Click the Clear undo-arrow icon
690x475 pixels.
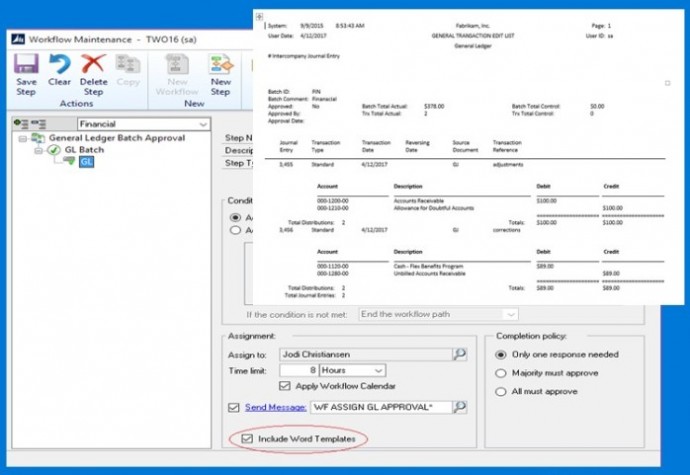59,64
